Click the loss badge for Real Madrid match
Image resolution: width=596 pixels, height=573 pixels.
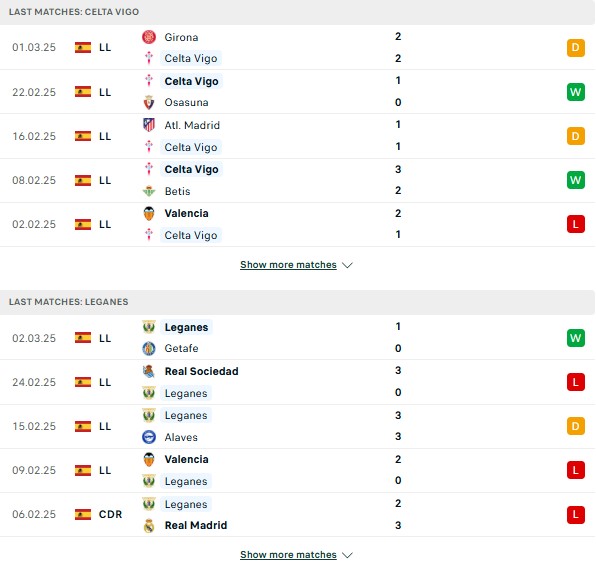click(x=575, y=514)
